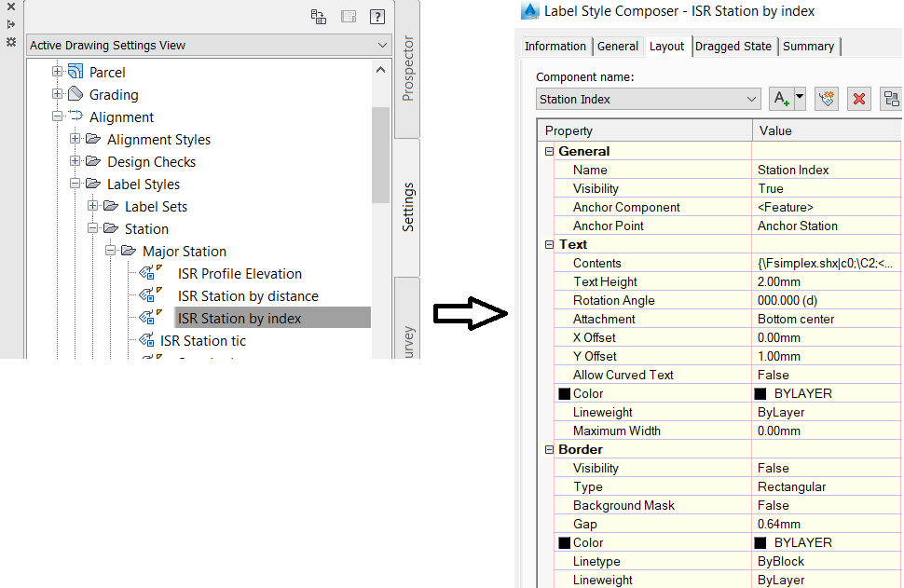Open the Dragged State tab

(x=733, y=46)
